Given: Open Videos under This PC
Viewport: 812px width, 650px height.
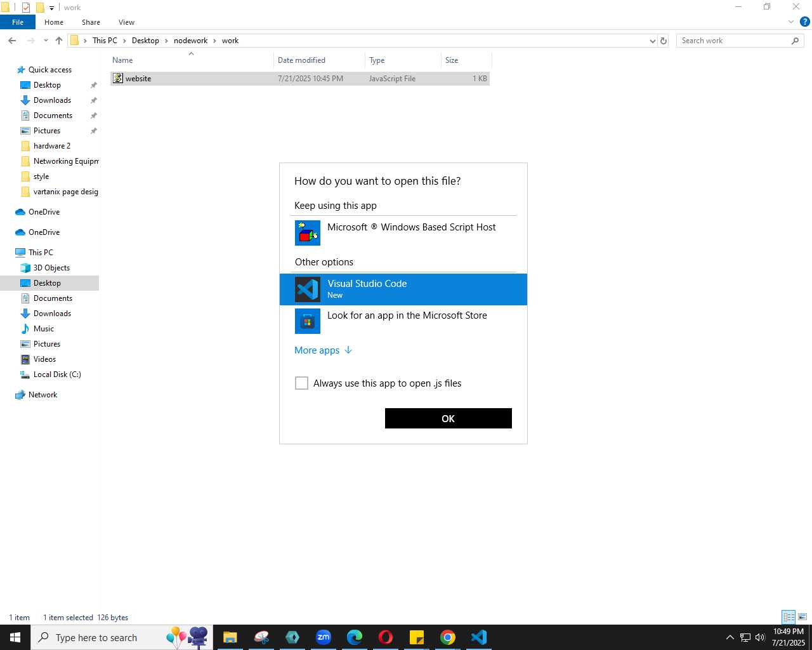Looking at the screenshot, I should 44,359.
